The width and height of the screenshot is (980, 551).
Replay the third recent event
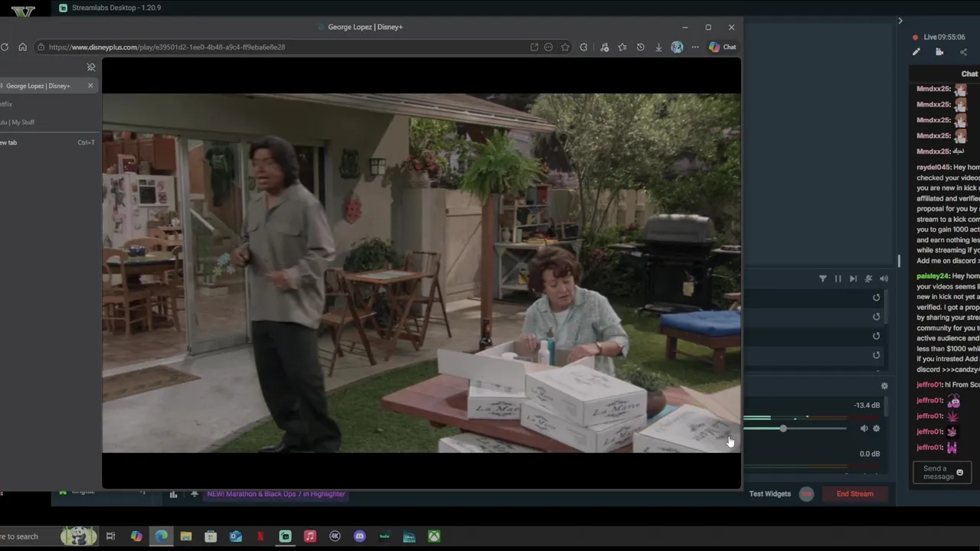click(877, 336)
